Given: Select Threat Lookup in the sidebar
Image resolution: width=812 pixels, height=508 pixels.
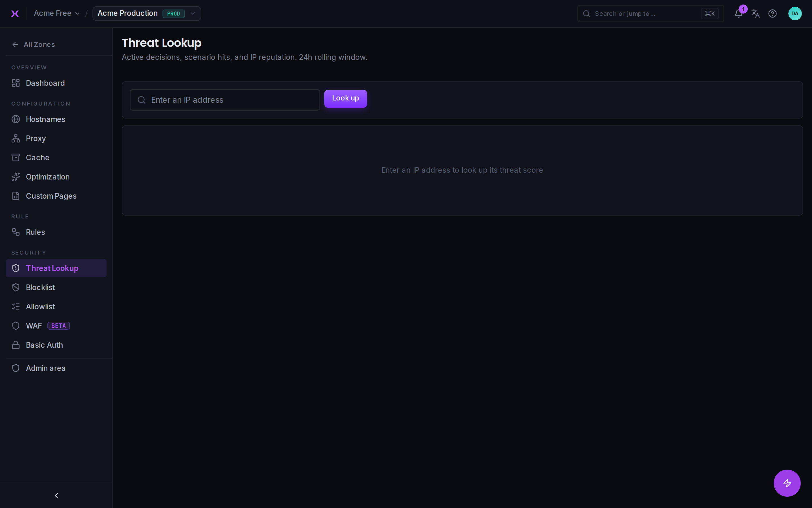Looking at the screenshot, I should tap(56, 268).
